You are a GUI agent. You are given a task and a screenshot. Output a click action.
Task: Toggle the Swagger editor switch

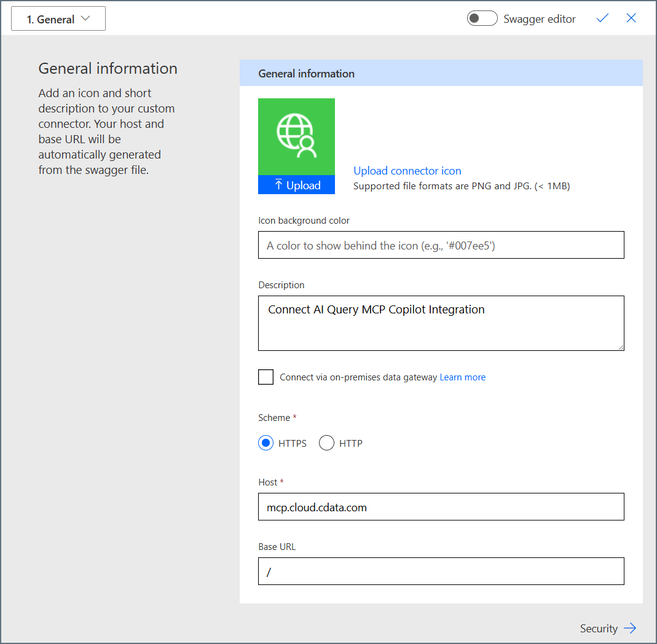click(x=482, y=18)
